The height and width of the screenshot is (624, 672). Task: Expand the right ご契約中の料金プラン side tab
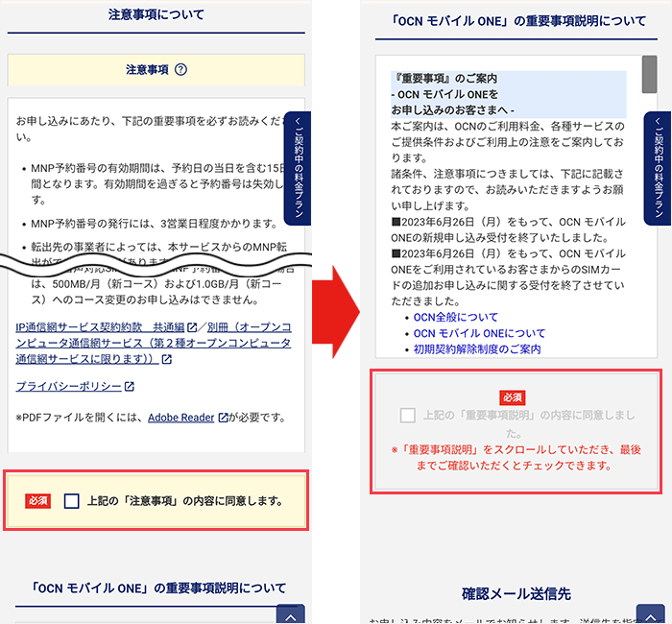click(x=658, y=168)
